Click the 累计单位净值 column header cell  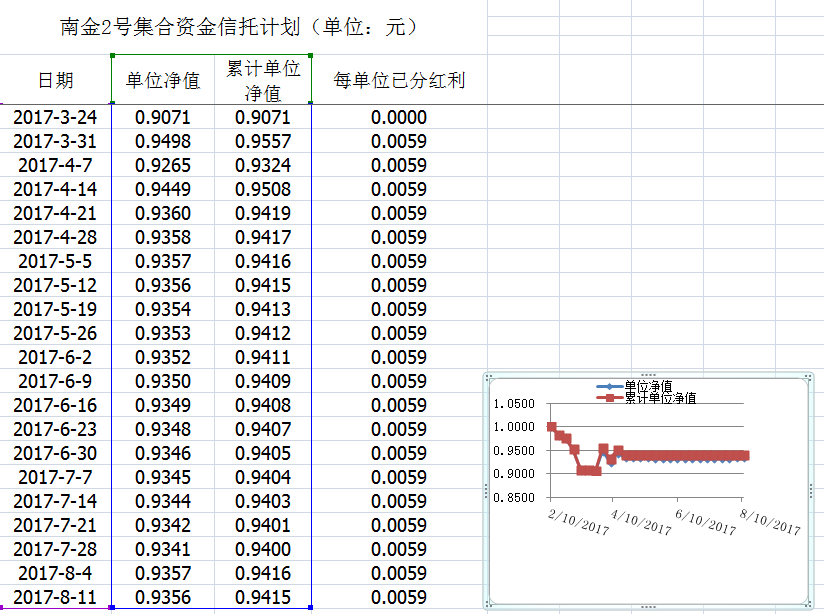[x=263, y=80]
